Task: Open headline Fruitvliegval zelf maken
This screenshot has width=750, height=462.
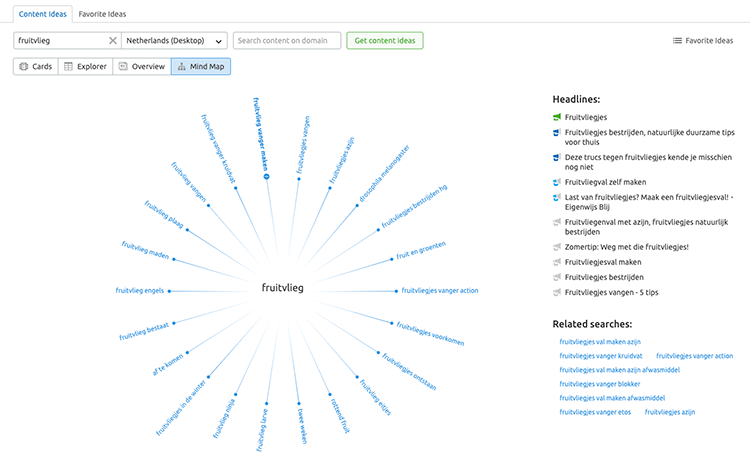Action: (606, 182)
